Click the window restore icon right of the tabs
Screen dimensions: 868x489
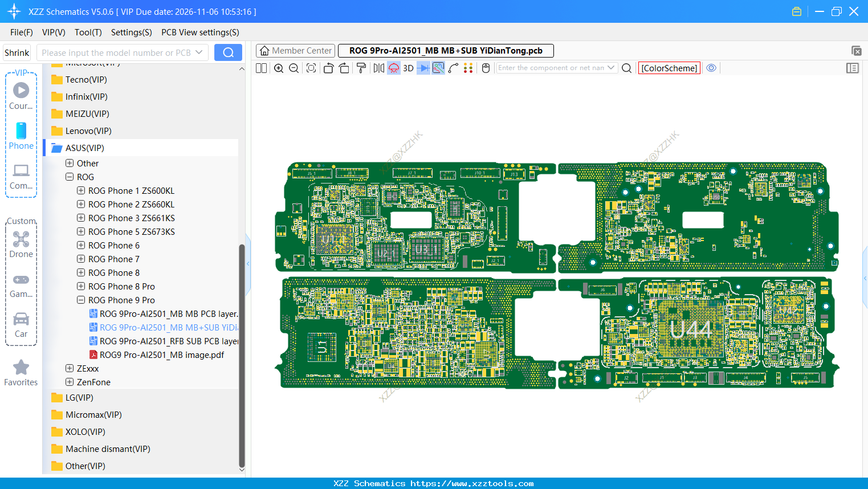(x=856, y=51)
